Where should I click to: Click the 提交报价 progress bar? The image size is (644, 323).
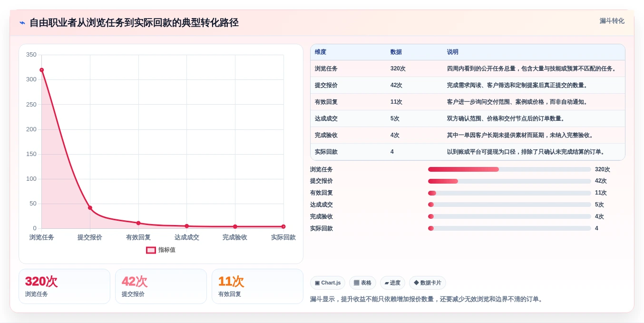(x=509, y=181)
